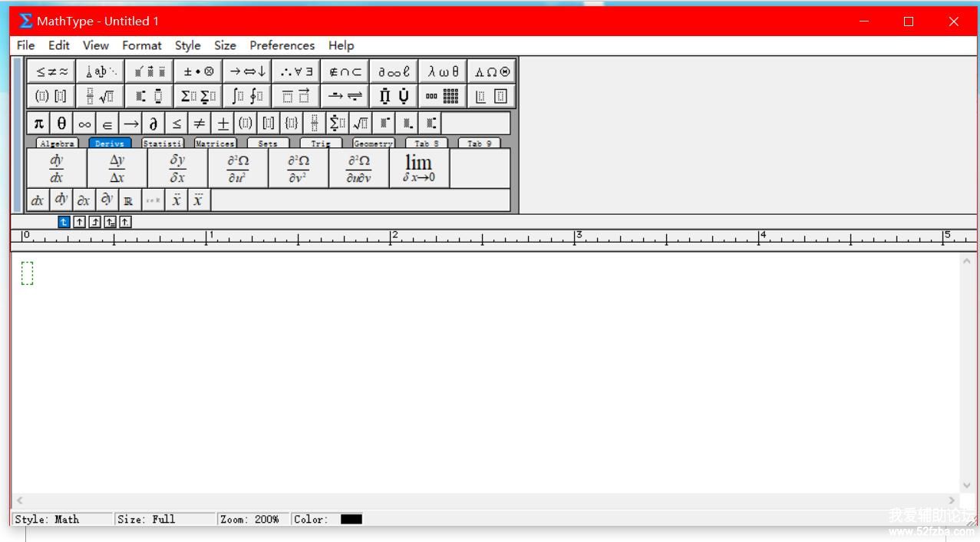The image size is (980, 542).
Task: Select the center tab stop button
Action: tap(80, 222)
